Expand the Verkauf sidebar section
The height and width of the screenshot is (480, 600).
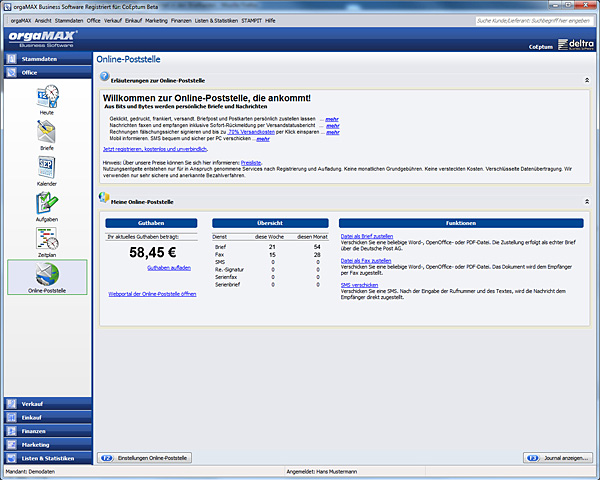48,404
